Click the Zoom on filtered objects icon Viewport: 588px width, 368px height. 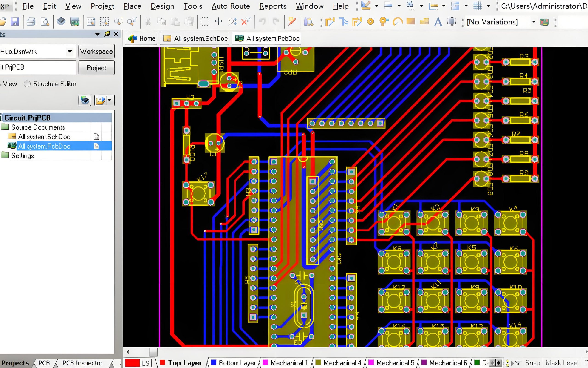click(x=132, y=22)
